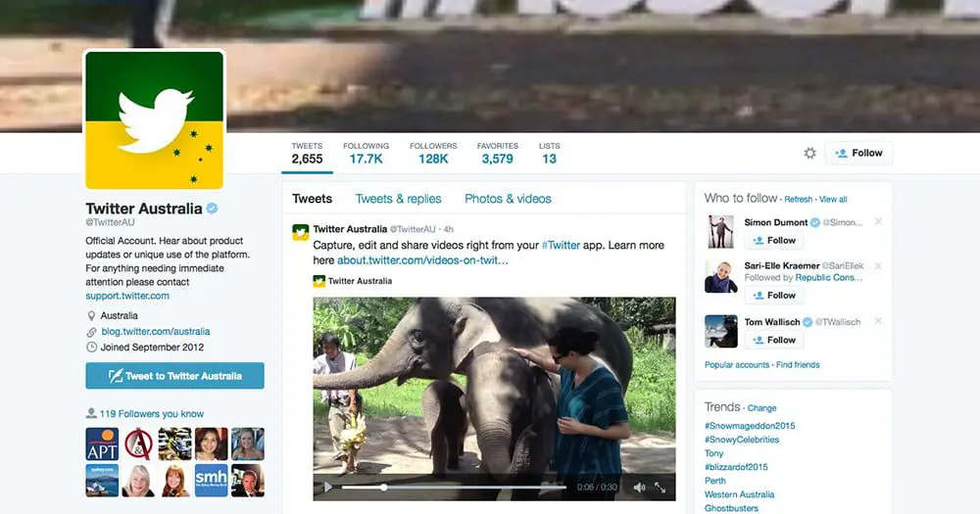980x514 pixels.
Task: Select the Tweets timeline tab
Action: tap(312, 199)
